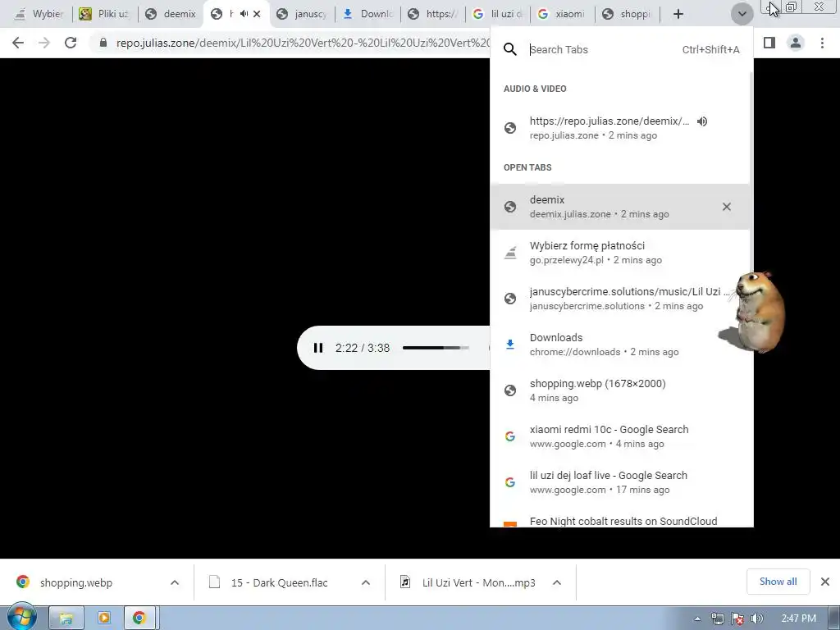Click the przelewy24 favicon in tab list
This screenshot has height=630, width=840.
[510, 253]
